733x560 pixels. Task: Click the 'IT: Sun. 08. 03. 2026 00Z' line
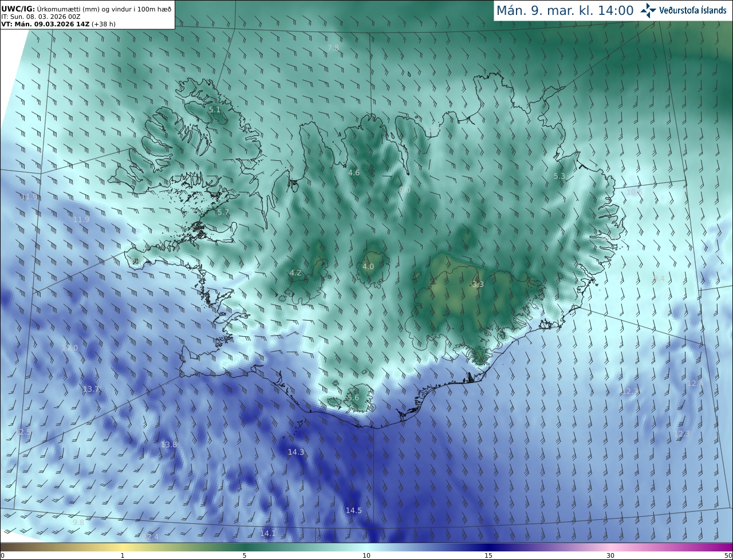pyautogui.click(x=41, y=17)
